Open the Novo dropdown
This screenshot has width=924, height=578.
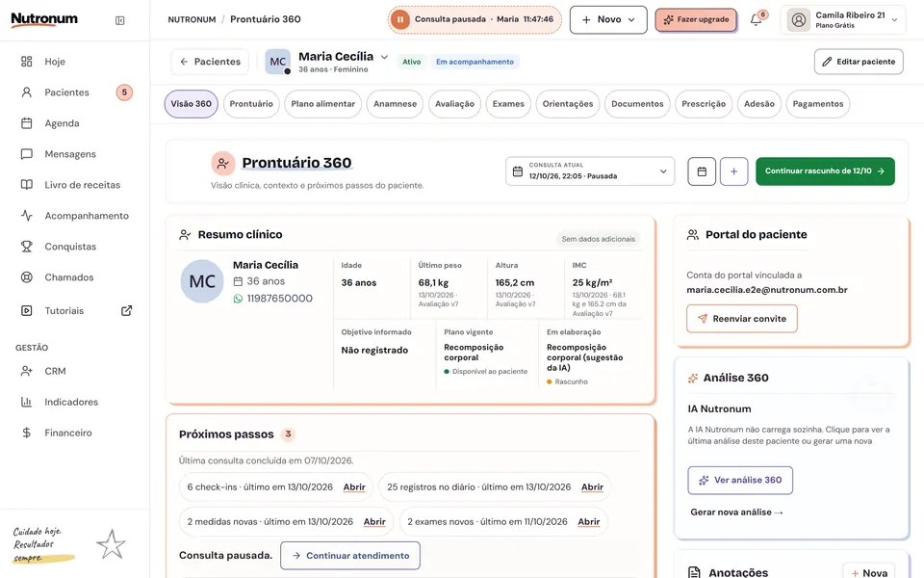(x=608, y=19)
